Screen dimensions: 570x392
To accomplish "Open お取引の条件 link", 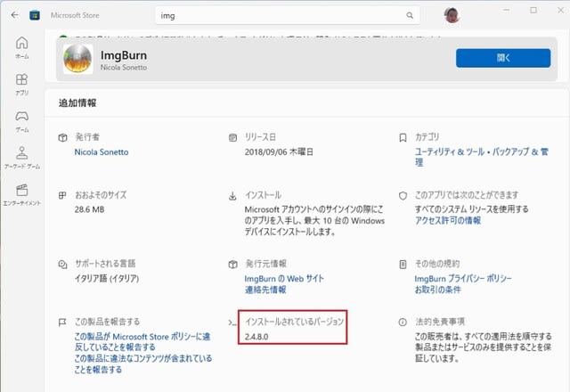I will [x=437, y=290].
